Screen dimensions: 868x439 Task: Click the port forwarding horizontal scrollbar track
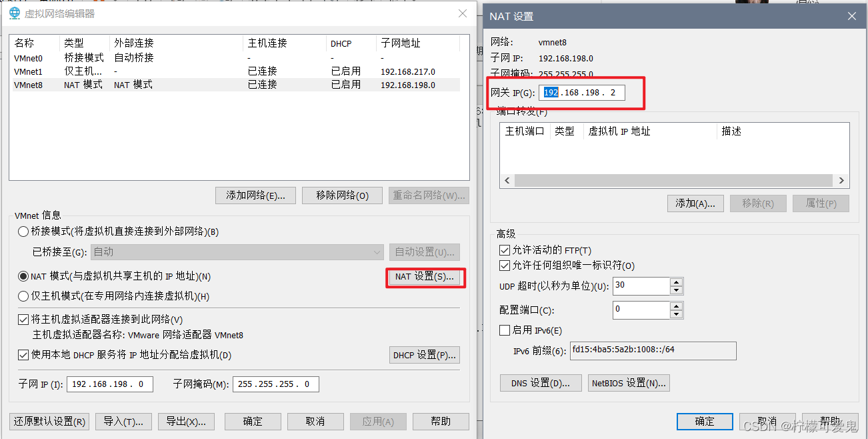coord(673,181)
